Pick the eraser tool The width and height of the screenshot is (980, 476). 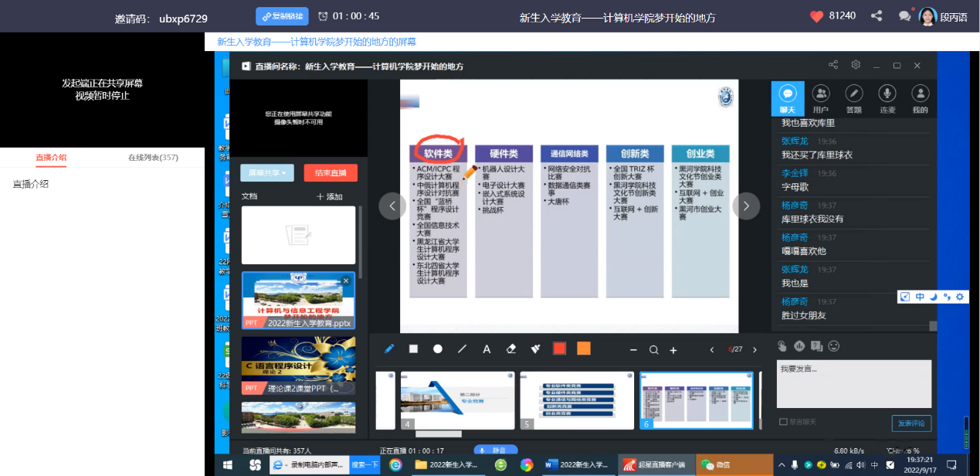510,349
